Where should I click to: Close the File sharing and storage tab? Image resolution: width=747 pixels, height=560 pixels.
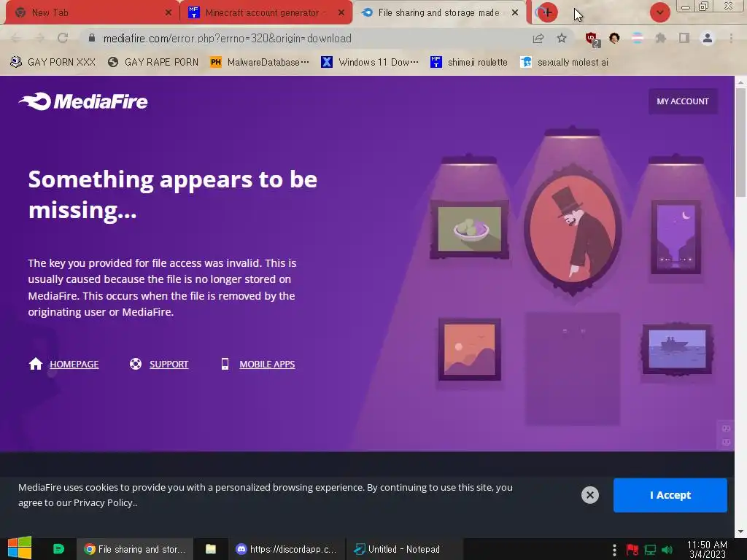(515, 13)
